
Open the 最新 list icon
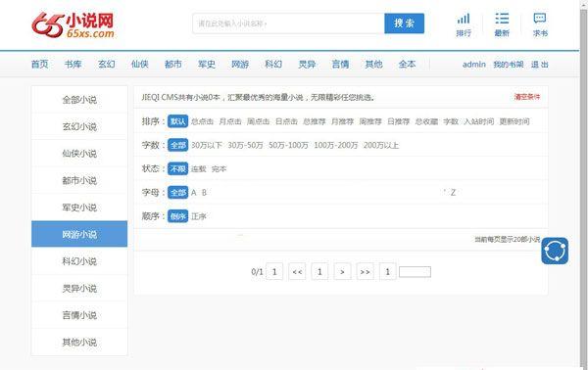pyautogui.click(x=502, y=24)
